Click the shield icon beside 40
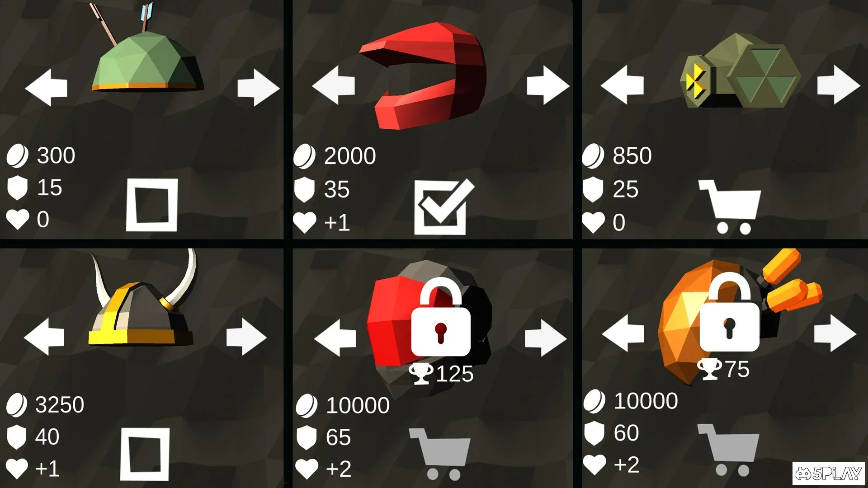Image resolution: width=868 pixels, height=488 pixels. [x=17, y=437]
